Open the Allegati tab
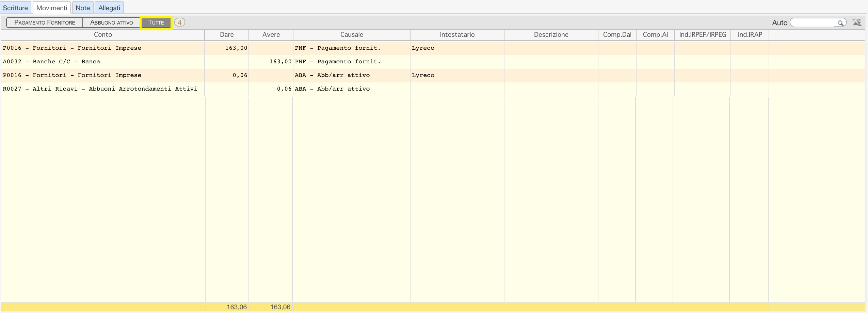The width and height of the screenshot is (868, 314). pyautogui.click(x=109, y=7)
